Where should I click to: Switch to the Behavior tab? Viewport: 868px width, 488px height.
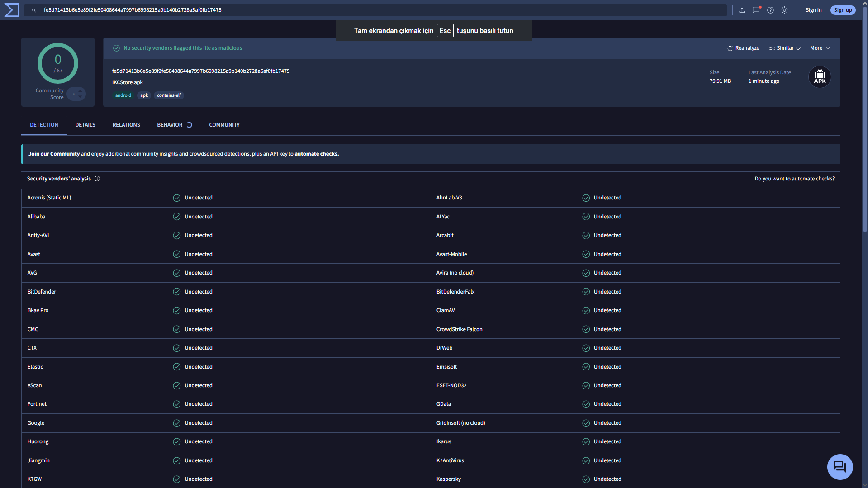click(170, 125)
